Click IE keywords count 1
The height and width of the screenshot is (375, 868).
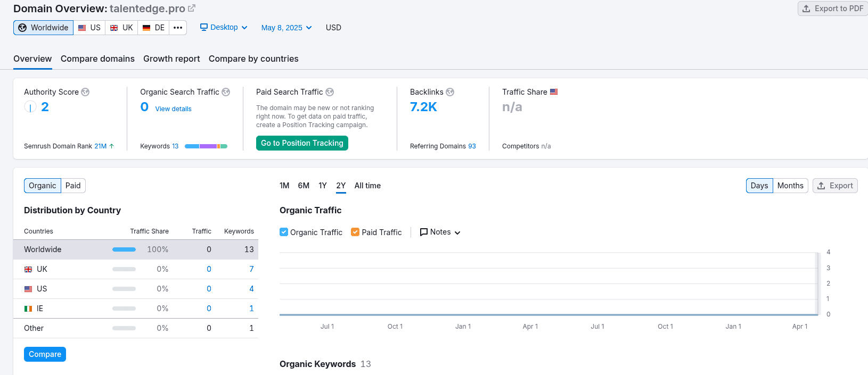click(x=251, y=309)
